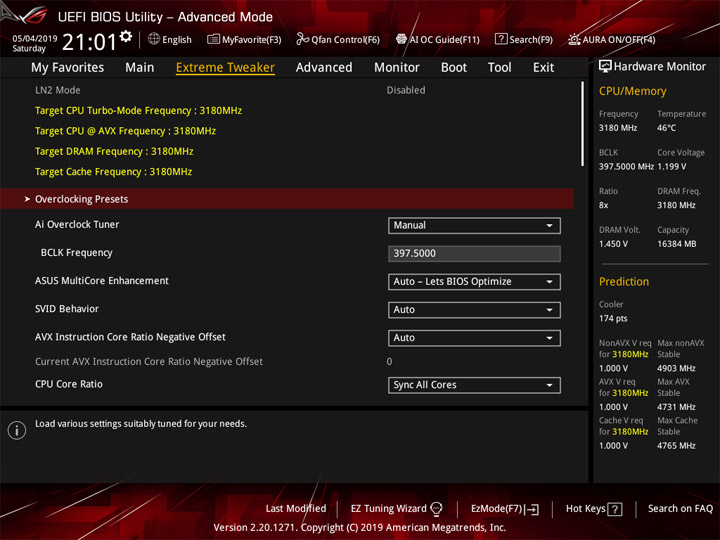Open the Monitor tab
The width and height of the screenshot is (720, 540).
tap(397, 68)
